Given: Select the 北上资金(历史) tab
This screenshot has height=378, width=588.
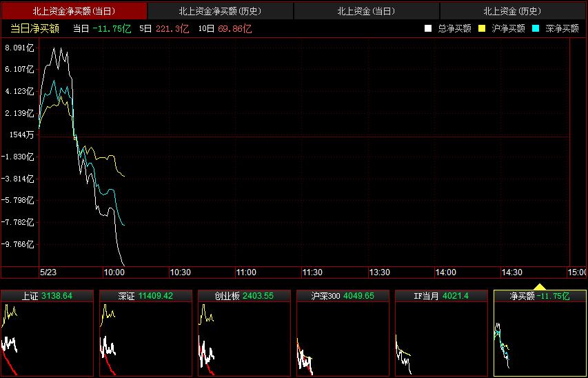Looking at the screenshot, I should pyautogui.click(x=512, y=11).
